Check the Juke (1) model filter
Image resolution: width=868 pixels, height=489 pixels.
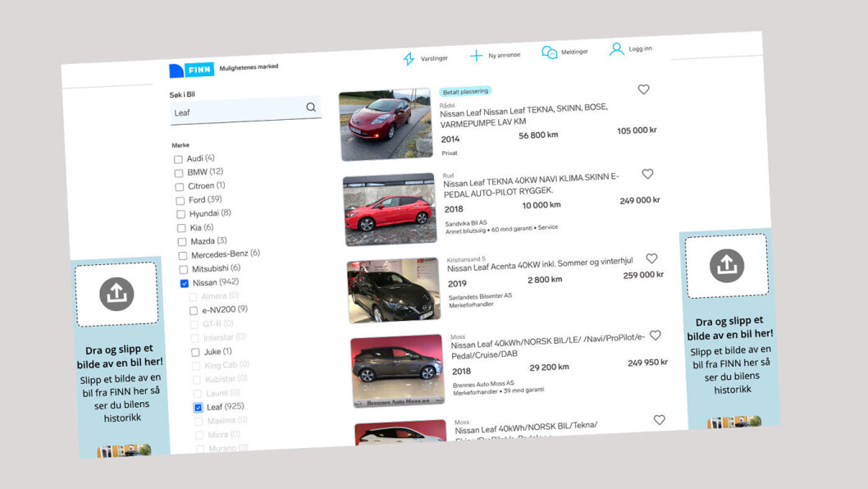[x=195, y=352]
